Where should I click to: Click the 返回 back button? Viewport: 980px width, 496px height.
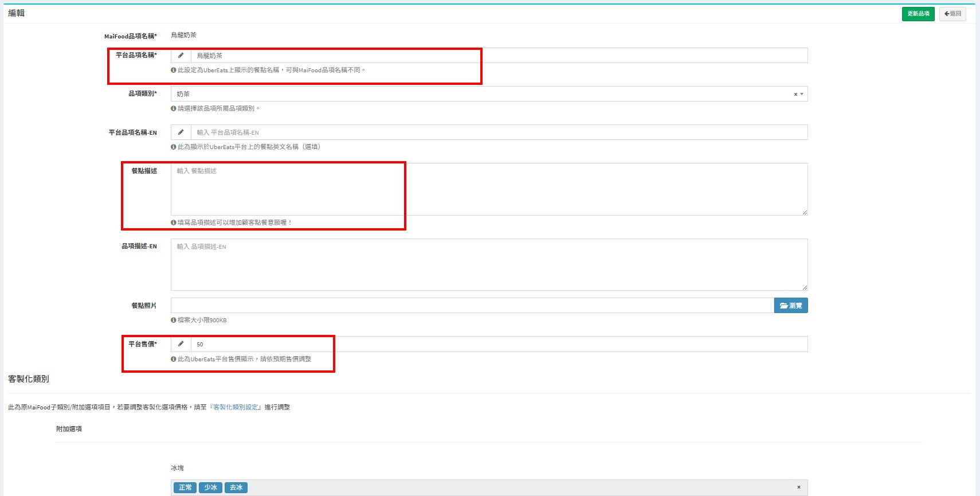click(952, 14)
